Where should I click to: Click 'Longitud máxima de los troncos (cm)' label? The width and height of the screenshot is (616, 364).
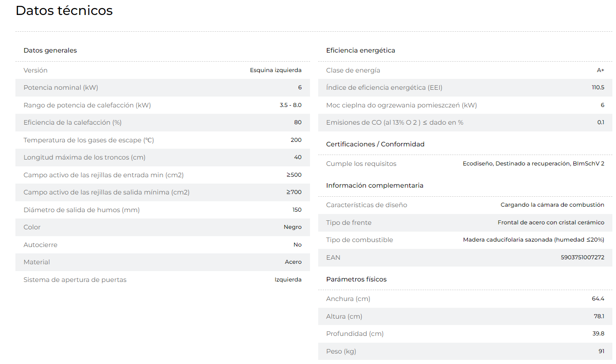coord(84,158)
